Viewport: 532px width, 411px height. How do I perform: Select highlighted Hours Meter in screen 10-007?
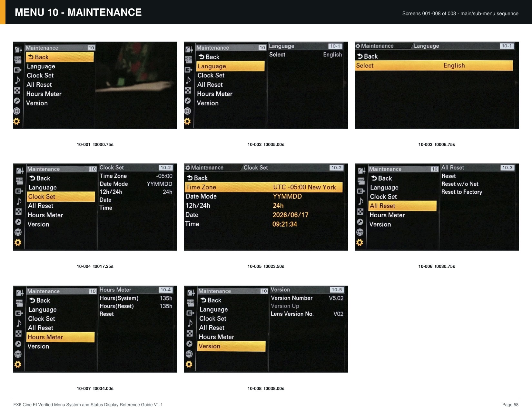[61, 337]
